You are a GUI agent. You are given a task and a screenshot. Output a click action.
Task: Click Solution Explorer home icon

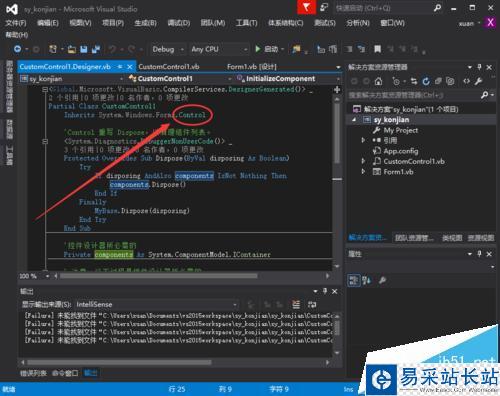pyautogui.click(x=378, y=81)
